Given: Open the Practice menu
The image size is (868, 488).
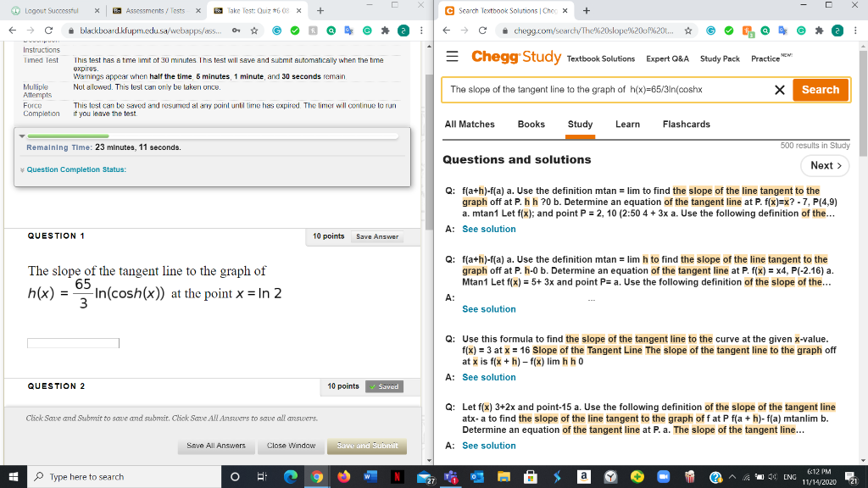Looking at the screenshot, I should pyautogui.click(x=765, y=58).
